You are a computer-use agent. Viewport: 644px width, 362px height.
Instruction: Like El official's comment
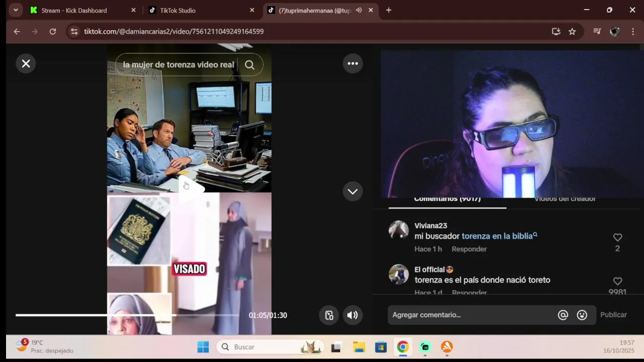(x=617, y=281)
